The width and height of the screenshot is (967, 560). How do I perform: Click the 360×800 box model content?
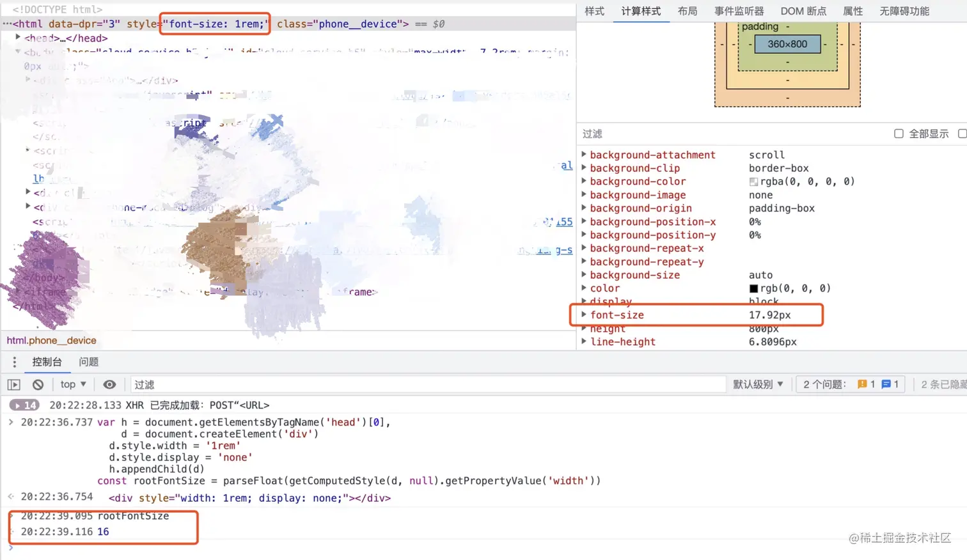point(787,44)
